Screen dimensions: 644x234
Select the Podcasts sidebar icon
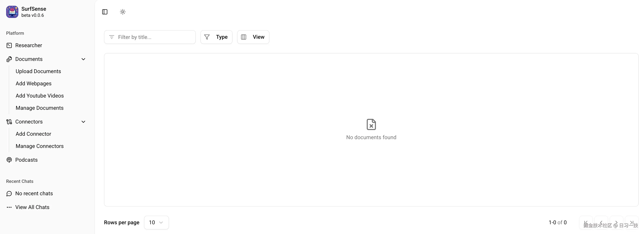9,160
